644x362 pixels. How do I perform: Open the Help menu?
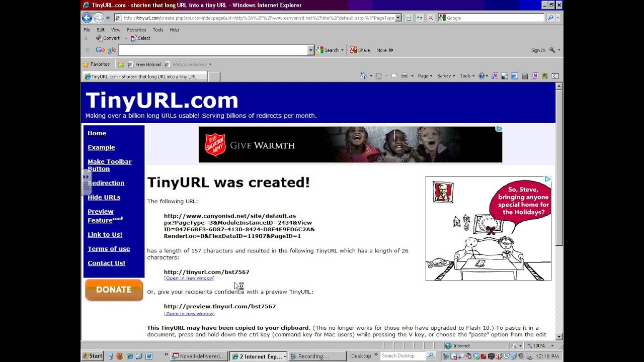click(174, 30)
